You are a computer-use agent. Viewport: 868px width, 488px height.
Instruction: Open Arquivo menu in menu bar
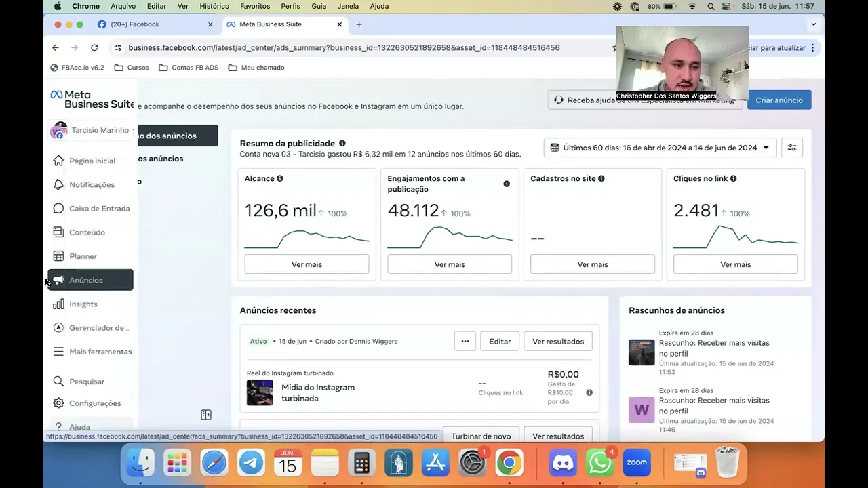[x=123, y=6]
